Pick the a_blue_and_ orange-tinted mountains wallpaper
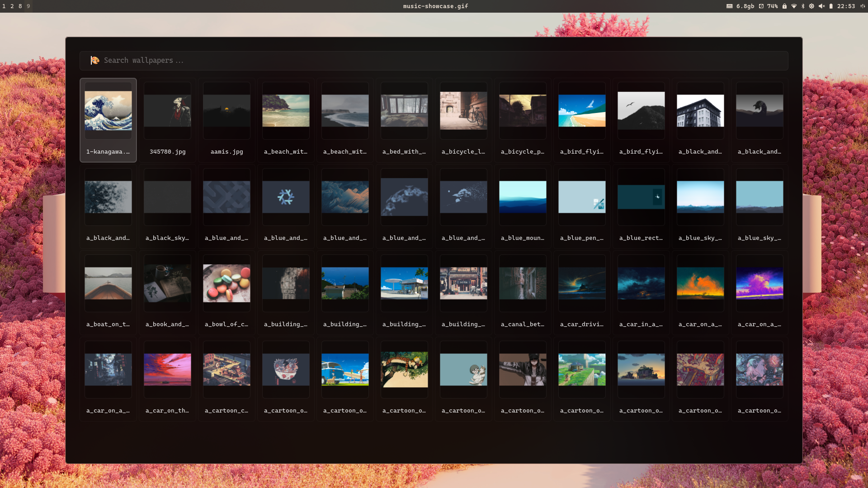This screenshot has height=488, width=868. pyautogui.click(x=345, y=206)
